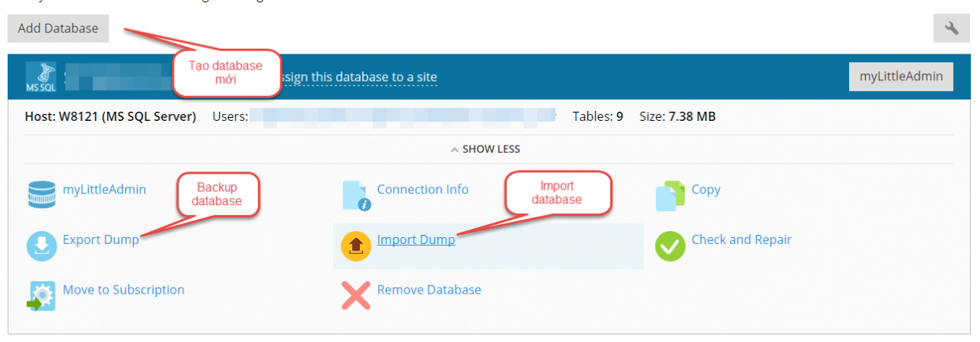Screen dimensions: 980x342
Task: Click the Move to Subscription gear icon
Action: [41, 295]
